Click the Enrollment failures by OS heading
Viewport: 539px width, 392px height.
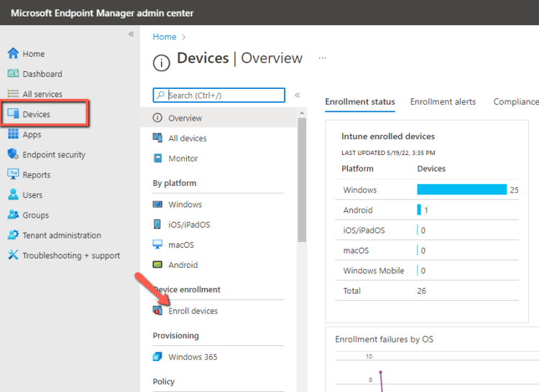pos(384,339)
